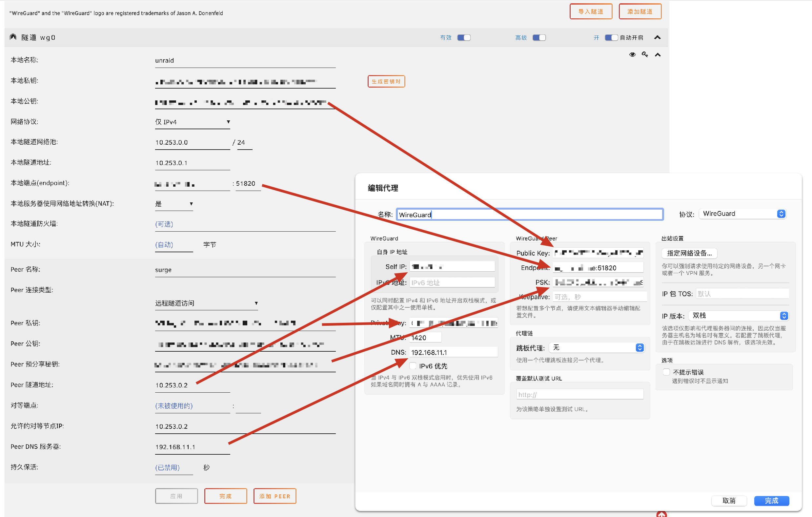Image resolution: width=812 pixels, height=517 pixels.
Task: Open the IP 版本 双栈 dropdown
Action: [x=739, y=316]
